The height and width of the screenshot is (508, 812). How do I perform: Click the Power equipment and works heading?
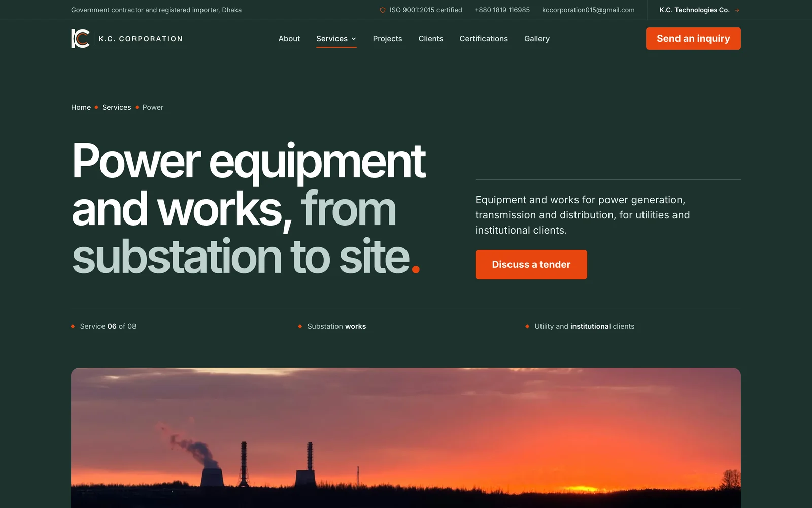[249, 208]
